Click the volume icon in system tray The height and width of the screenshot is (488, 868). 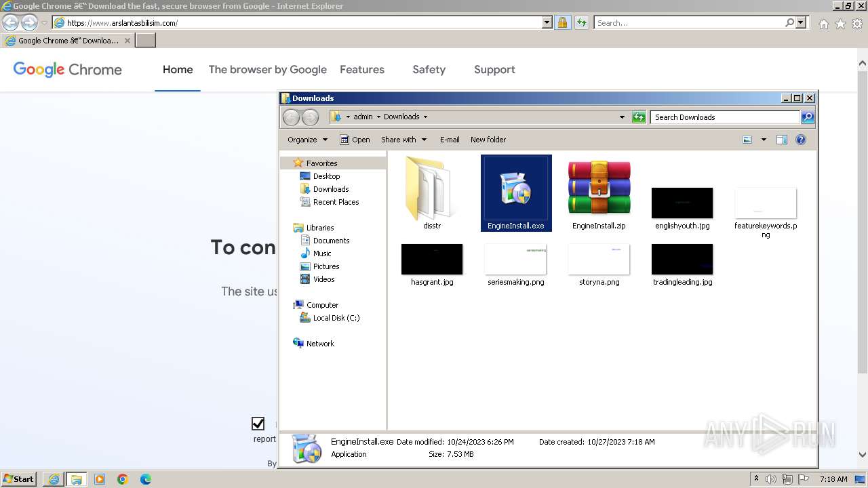771,479
